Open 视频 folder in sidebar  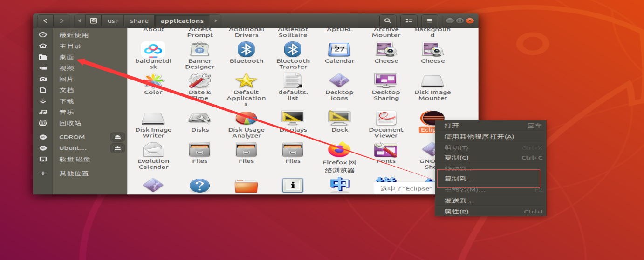point(67,68)
